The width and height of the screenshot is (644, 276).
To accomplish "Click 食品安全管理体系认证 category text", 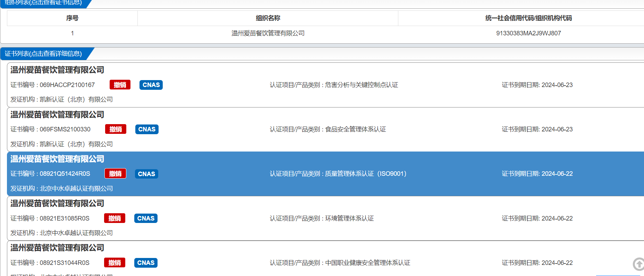I will coord(356,129).
